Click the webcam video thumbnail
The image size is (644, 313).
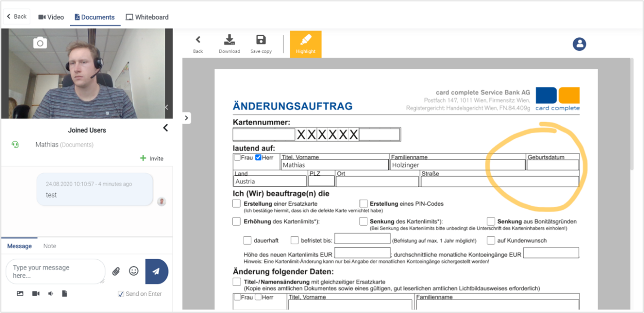coord(87,74)
